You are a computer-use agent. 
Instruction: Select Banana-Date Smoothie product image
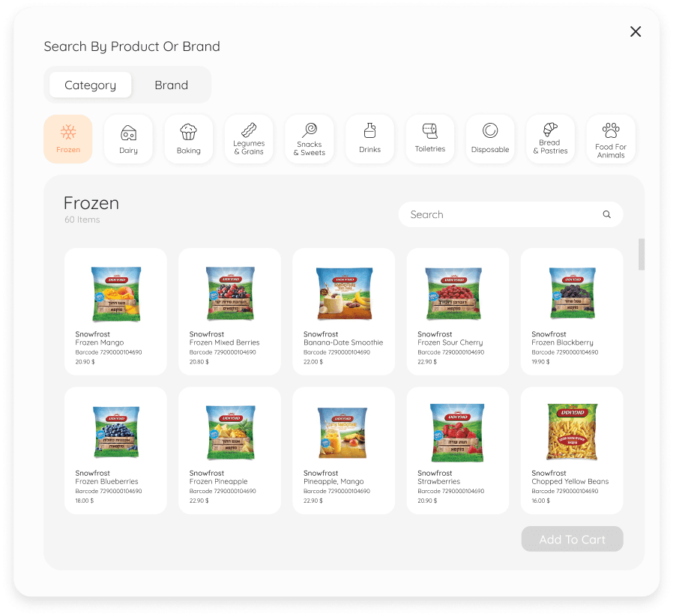pos(344,294)
